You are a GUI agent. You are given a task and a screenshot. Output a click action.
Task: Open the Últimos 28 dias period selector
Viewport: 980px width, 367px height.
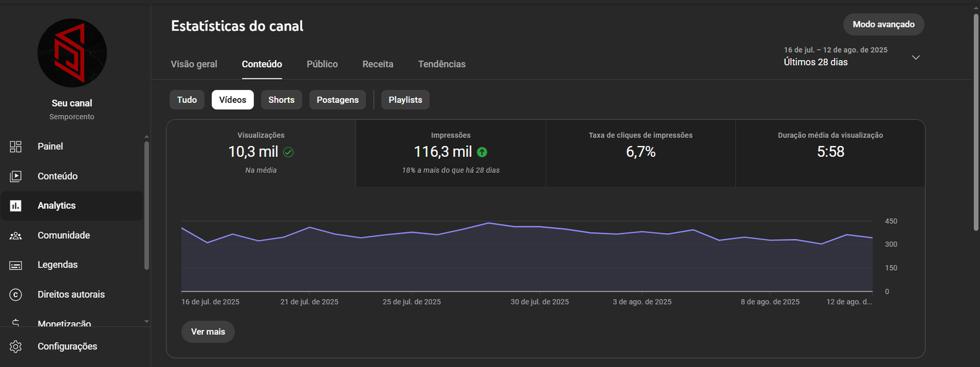coord(852,56)
